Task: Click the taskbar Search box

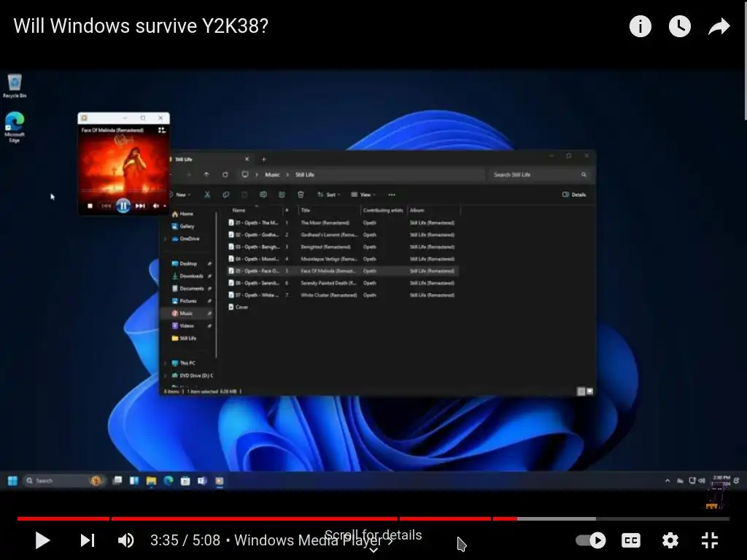Action: [x=63, y=481]
